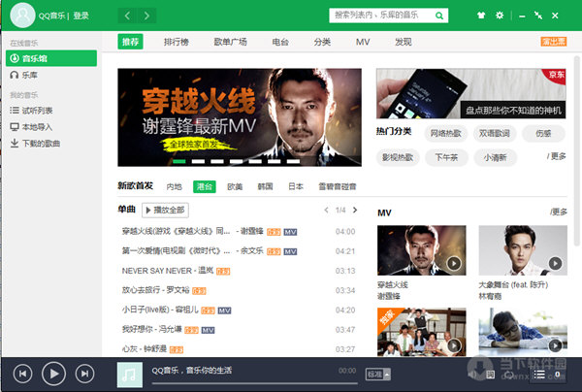Screen dimensions: 582x392
Task: Switch to the 排行榜 tab
Action: click(x=177, y=42)
